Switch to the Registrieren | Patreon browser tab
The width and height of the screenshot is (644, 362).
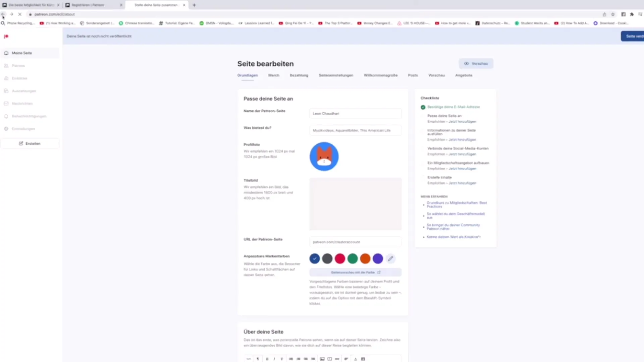[x=94, y=5]
